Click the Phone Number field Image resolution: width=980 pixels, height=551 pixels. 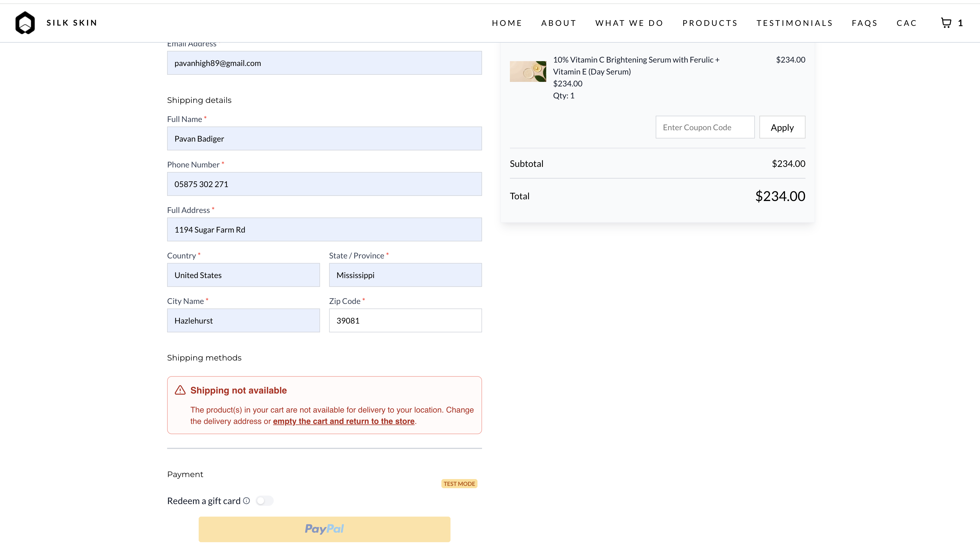[x=325, y=184]
